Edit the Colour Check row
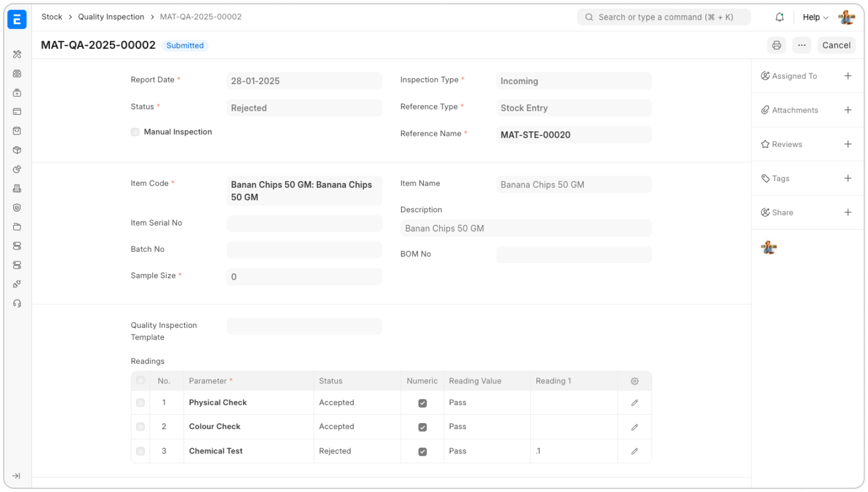The image size is (868, 492). point(635,427)
